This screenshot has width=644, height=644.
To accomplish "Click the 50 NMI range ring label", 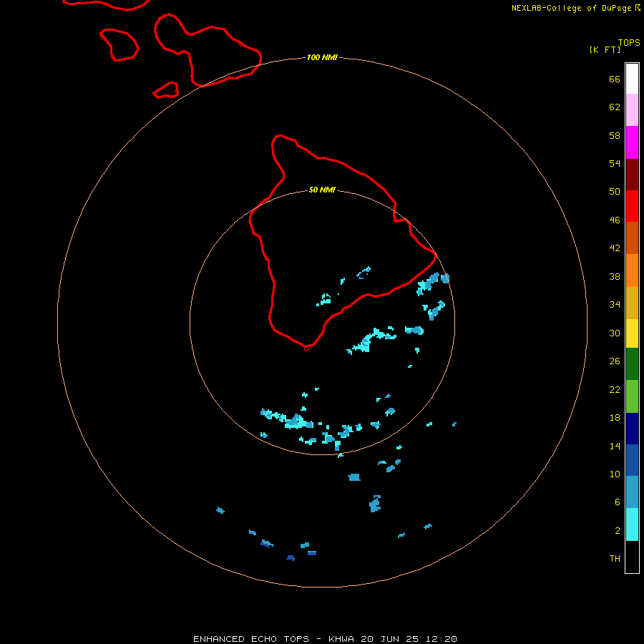I will click(x=322, y=190).
